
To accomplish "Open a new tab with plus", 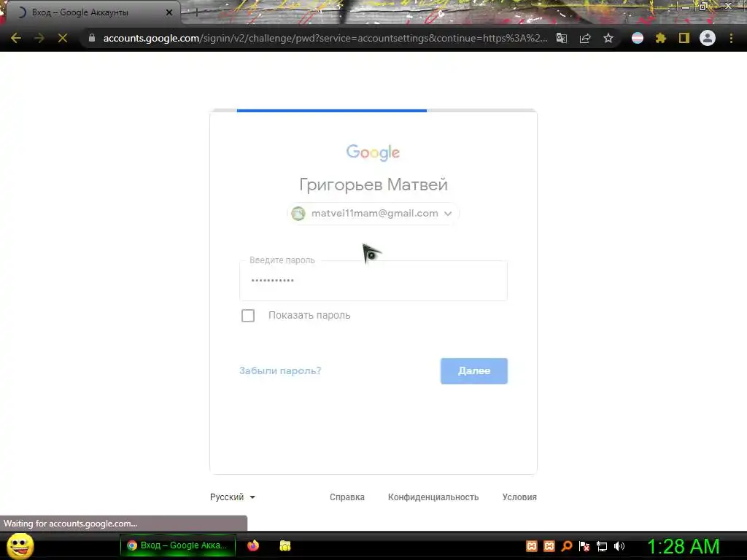I will click(x=196, y=13).
